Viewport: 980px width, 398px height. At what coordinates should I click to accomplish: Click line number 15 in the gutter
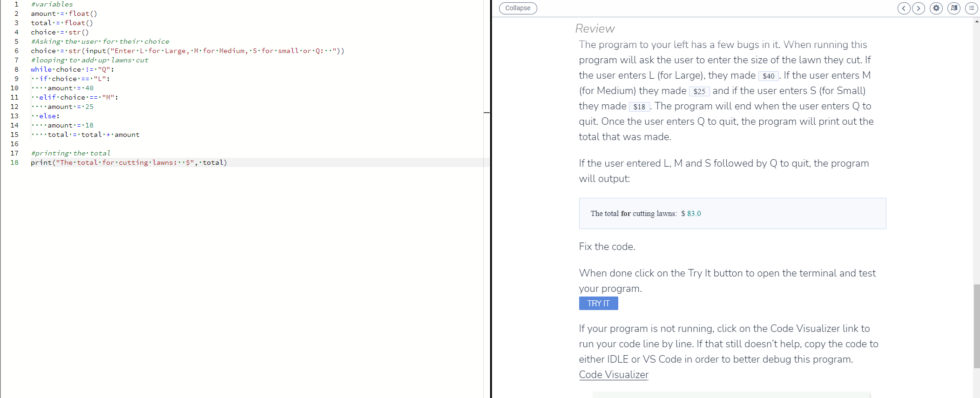(x=14, y=135)
